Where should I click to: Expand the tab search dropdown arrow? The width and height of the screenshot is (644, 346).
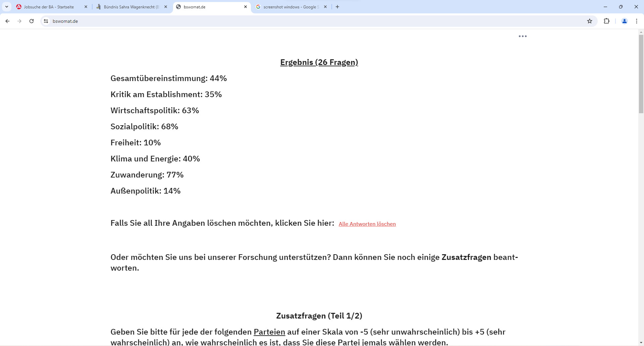tap(7, 7)
